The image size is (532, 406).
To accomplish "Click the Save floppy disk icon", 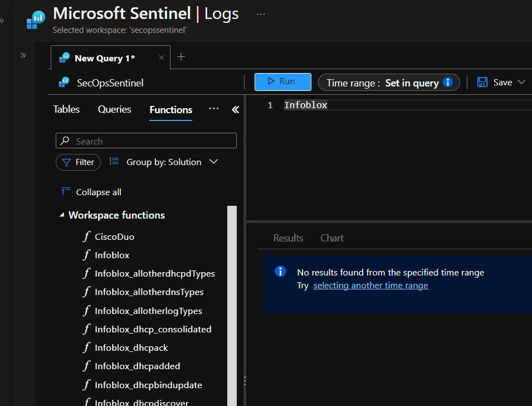I will click(x=482, y=82).
